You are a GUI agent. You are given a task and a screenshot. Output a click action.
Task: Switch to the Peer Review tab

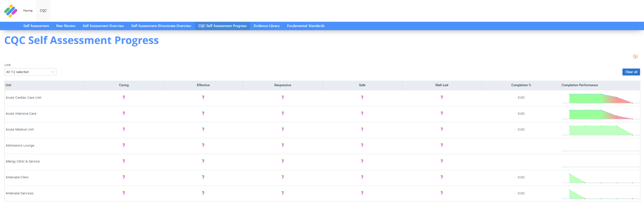[66, 26]
